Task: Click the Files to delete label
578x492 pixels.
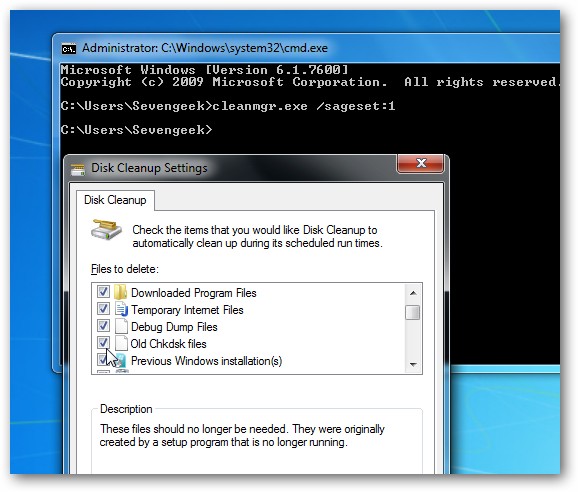Action: coord(125,269)
